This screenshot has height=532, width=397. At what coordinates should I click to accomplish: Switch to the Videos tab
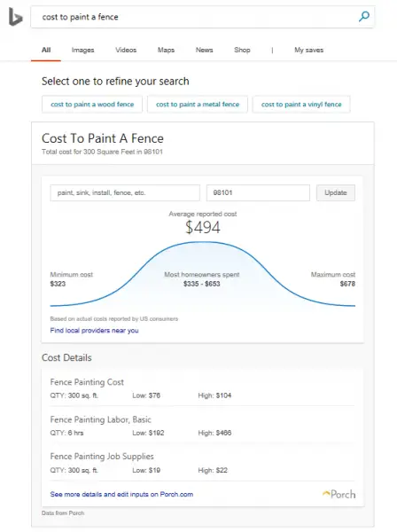pyautogui.click(x=126, y=50)
